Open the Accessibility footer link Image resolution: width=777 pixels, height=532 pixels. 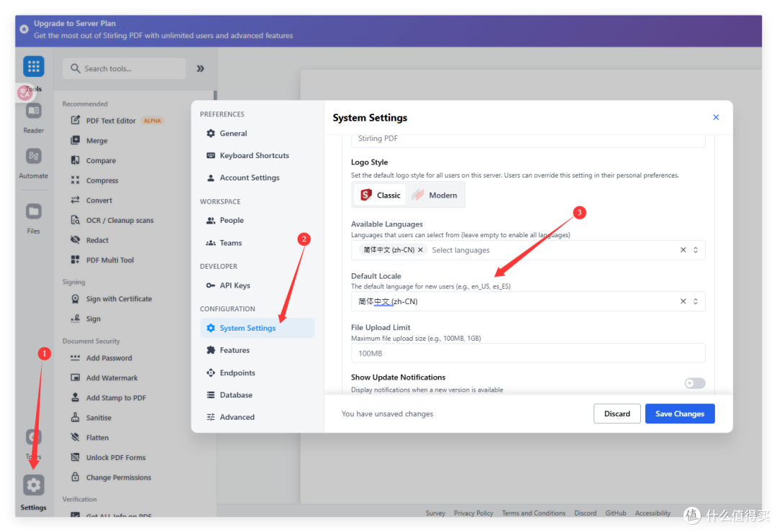pyautogui.click(x=653, y=513)
